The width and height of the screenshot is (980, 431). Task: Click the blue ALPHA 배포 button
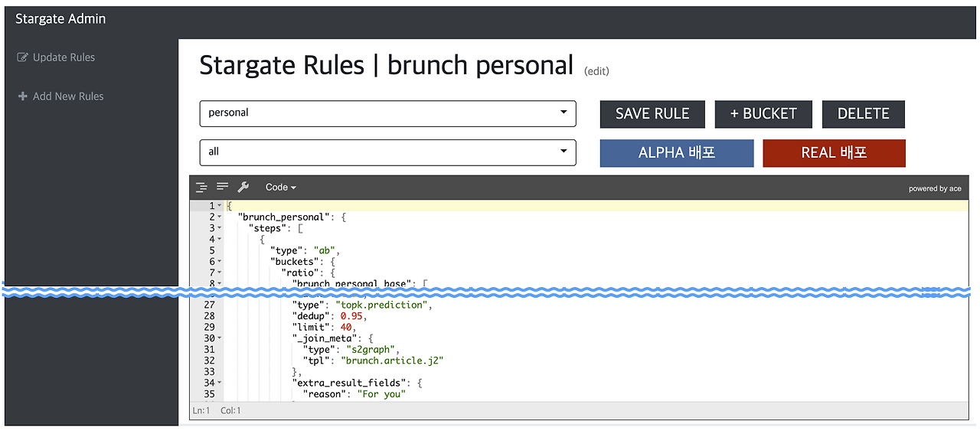677,153
